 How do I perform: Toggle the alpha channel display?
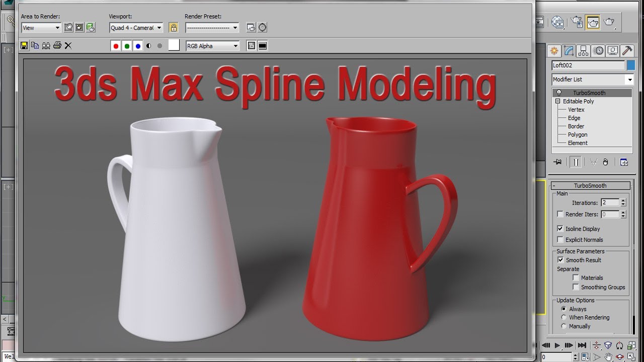pyautogui.click(x=149, y=46)
